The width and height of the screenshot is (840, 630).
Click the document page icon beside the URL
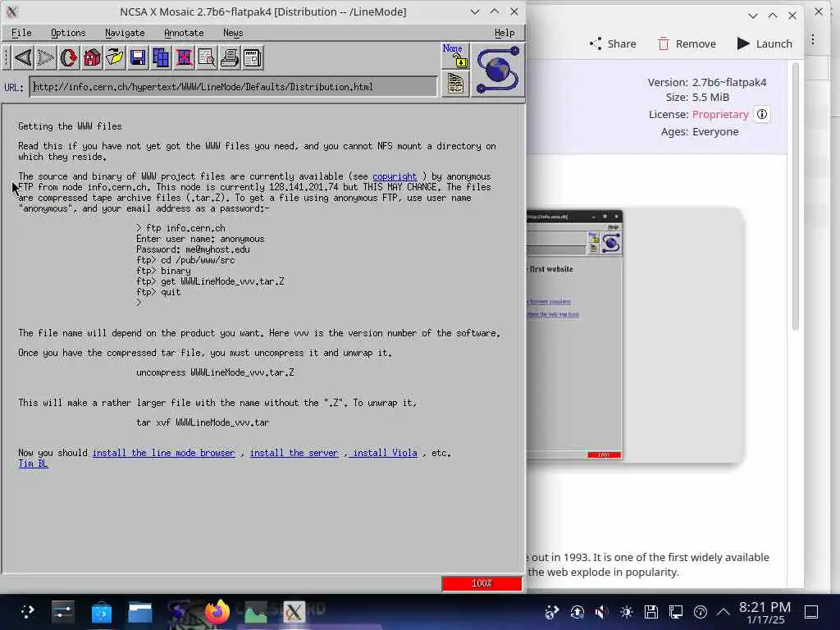[454, 84]
